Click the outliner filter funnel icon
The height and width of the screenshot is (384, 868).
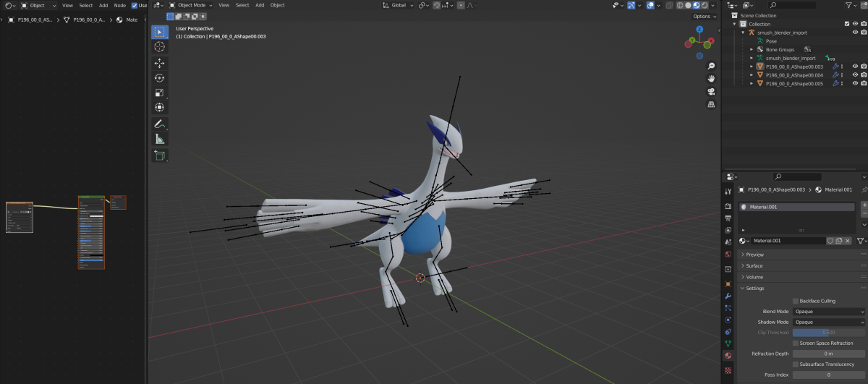coord(848,5)
